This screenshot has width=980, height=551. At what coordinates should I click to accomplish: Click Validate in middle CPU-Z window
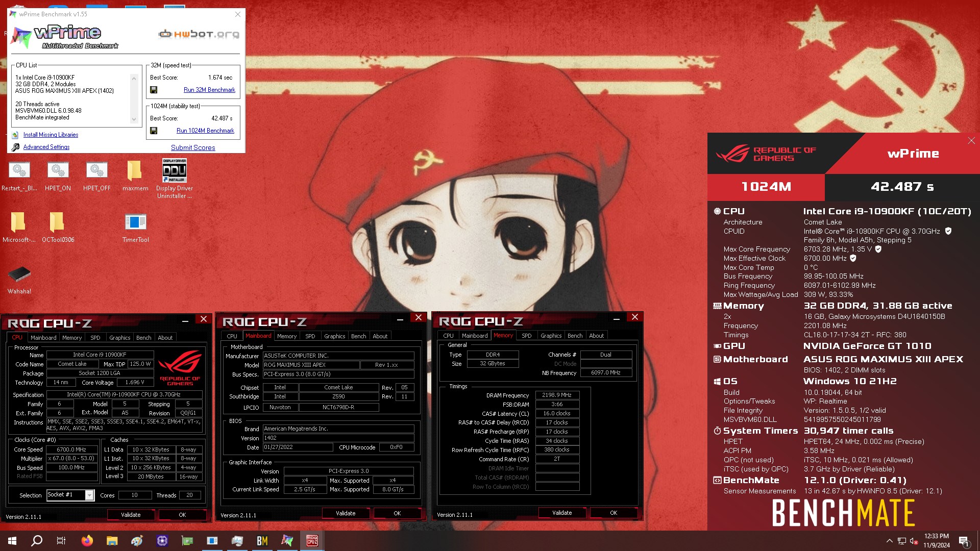click(x=346, y=513)
